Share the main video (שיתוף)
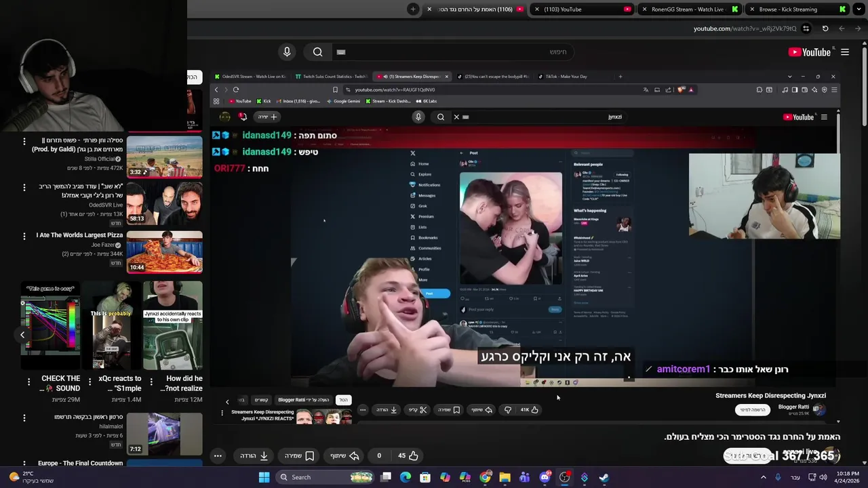 [x=344, y=455]
